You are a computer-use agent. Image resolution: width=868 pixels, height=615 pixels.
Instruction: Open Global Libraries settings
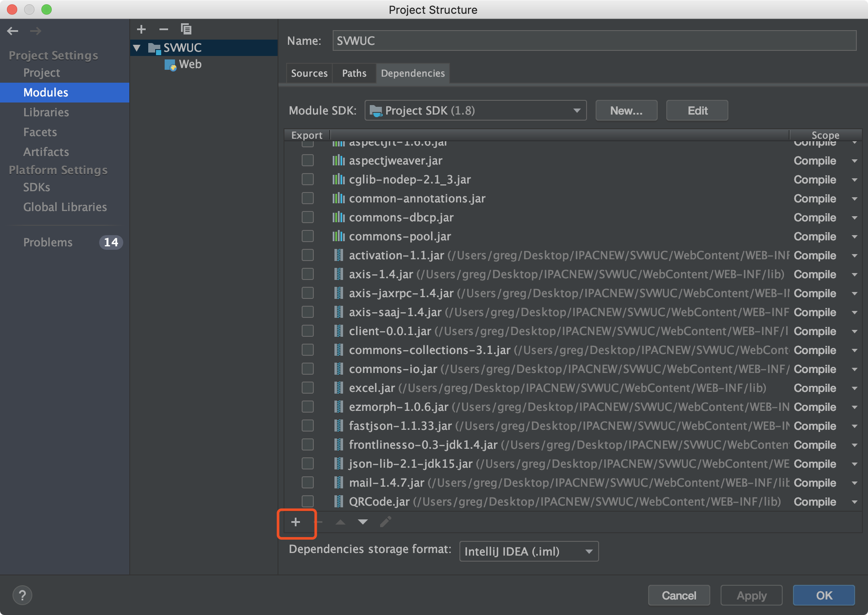point(65,207)
